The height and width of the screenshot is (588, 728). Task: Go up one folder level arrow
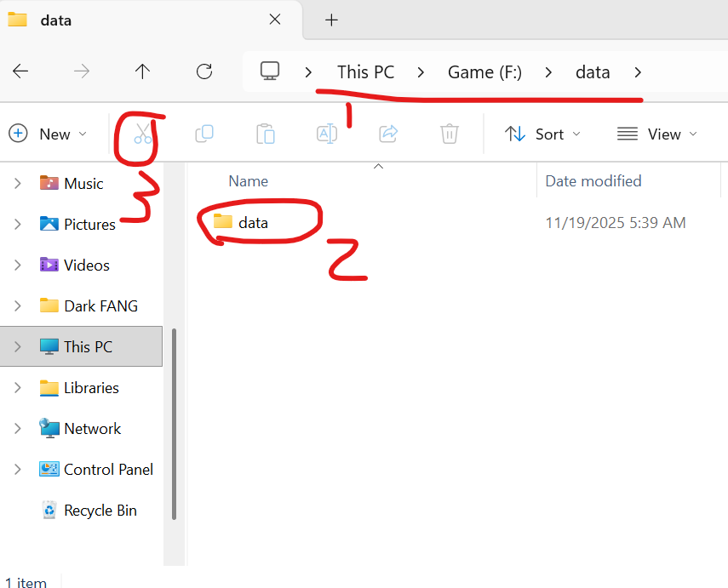pyautogui.click(x=142, y=71)
